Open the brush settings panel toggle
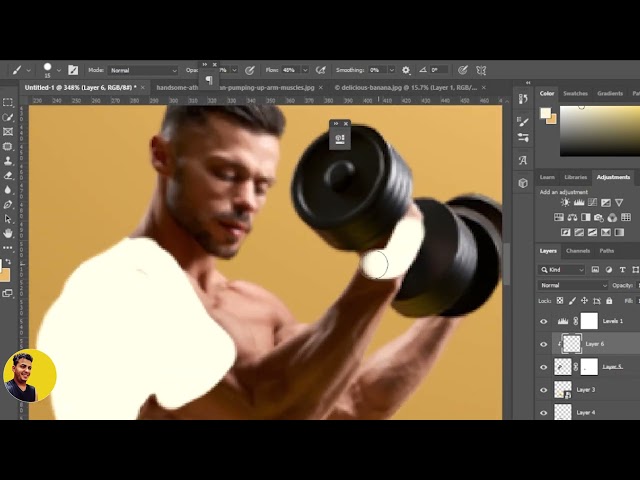Image resolution: width=640 pixels, height=480 pixels. click(x=73, y=70)
